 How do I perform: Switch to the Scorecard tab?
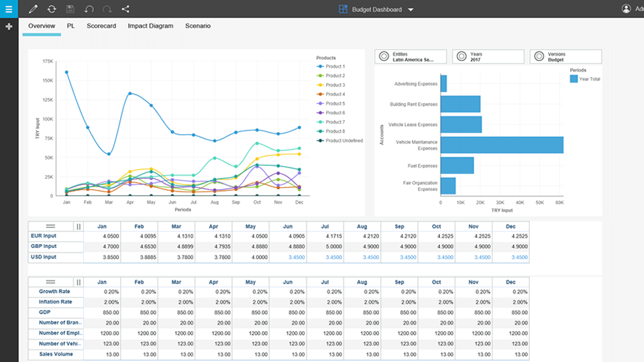click(x=101, y=26)
